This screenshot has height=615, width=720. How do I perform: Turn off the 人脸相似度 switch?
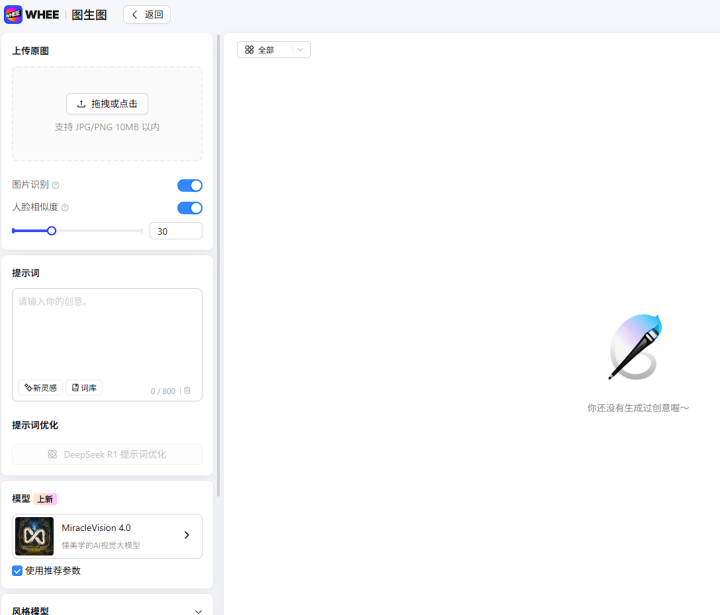(x=189, y=208)
